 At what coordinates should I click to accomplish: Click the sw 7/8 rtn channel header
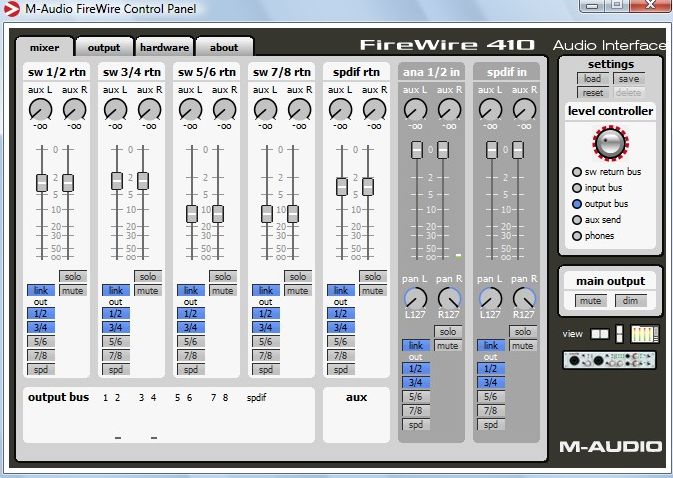pyautogui.click(x=282, y=72)
